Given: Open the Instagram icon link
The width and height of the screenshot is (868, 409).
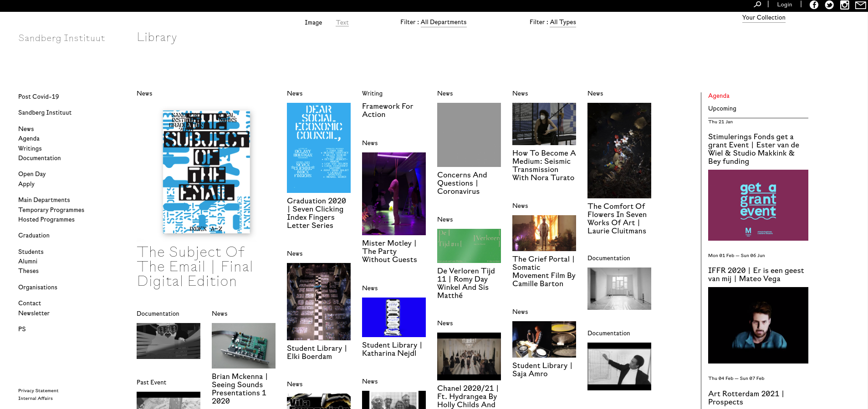Looking at the screenshot, I should click(844, 5).
